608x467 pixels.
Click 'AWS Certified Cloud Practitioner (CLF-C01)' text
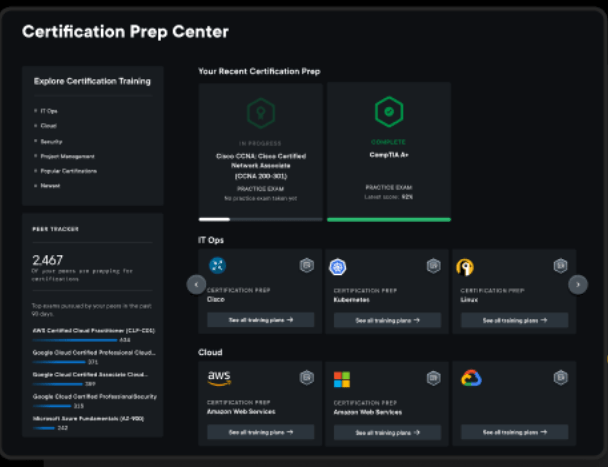tap(94, 331)
